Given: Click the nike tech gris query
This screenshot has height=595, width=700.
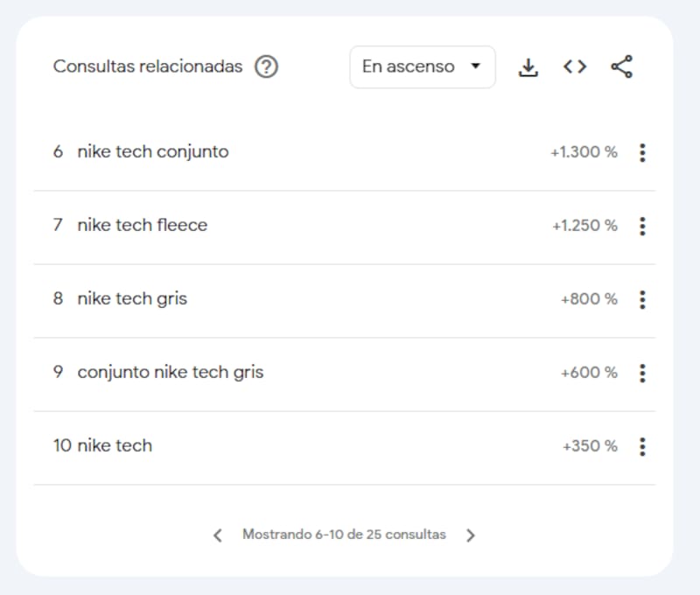Looking at the screenshot, I should point(132,299).
